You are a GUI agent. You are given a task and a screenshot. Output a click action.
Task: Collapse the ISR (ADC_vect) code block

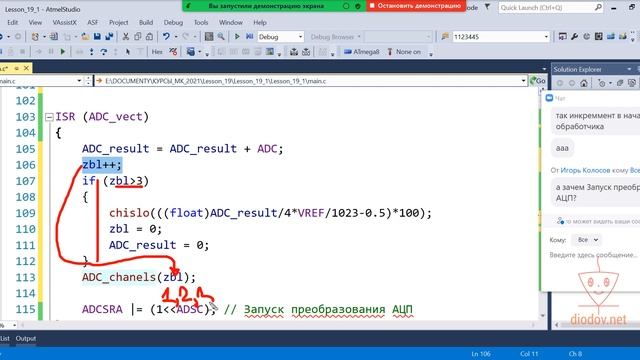click(x=49, y=117)
